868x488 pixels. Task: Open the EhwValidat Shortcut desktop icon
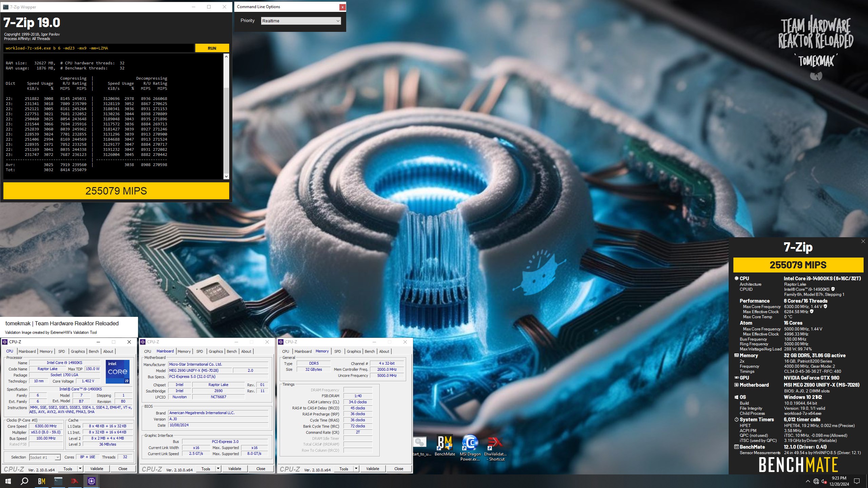tap(495, 447)
